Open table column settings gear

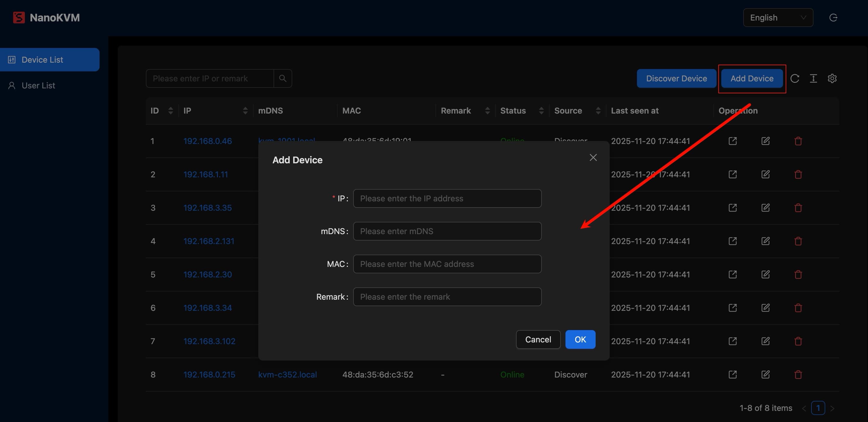tap(832, 78)
